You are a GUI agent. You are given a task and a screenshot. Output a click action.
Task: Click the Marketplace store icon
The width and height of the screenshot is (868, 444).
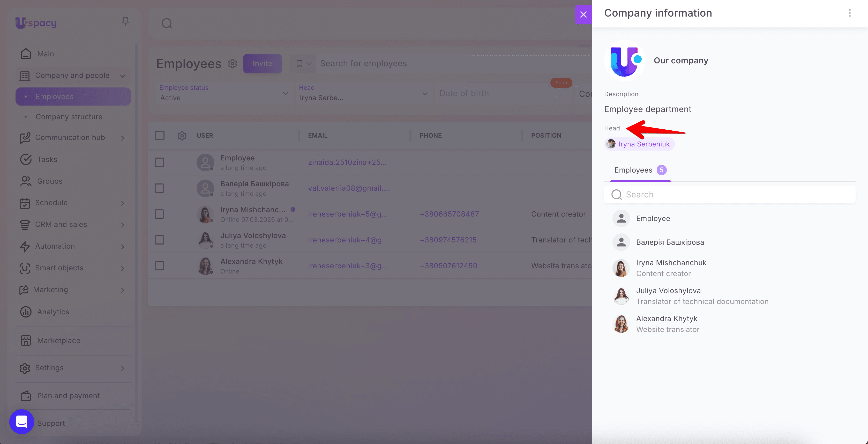(26, 341)
